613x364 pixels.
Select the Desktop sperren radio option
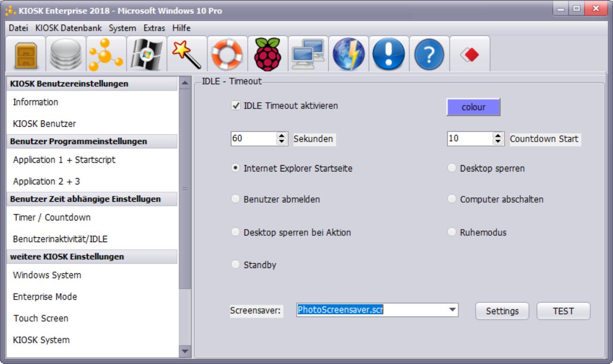pos(451,169)
